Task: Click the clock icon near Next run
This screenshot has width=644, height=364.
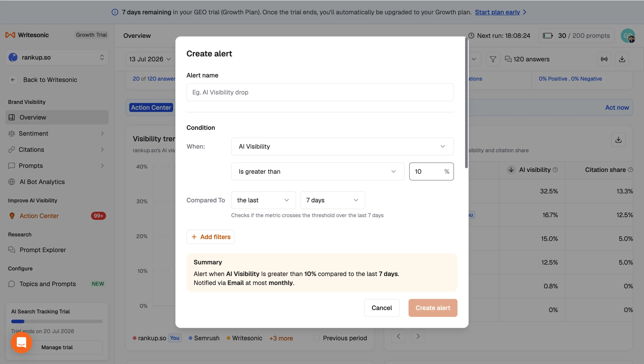Action: coord(471,36)
